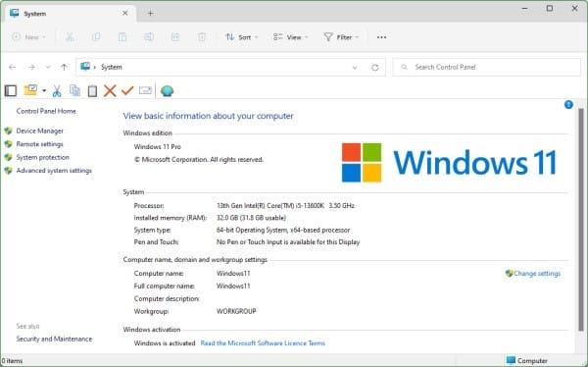Screen dimensions: 588x367
Task: Click the orange checkmark properties icon
Action: (x=127, y=90)
